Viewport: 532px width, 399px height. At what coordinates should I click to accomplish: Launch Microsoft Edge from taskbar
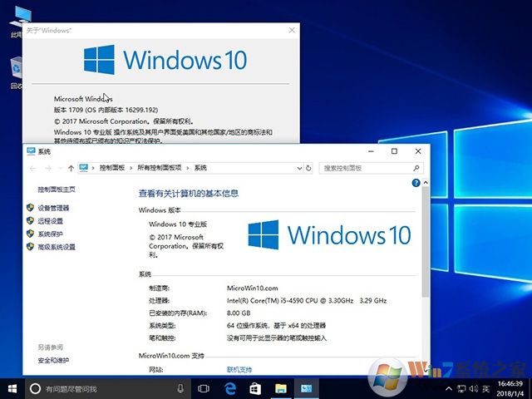[x=230, y=388]
